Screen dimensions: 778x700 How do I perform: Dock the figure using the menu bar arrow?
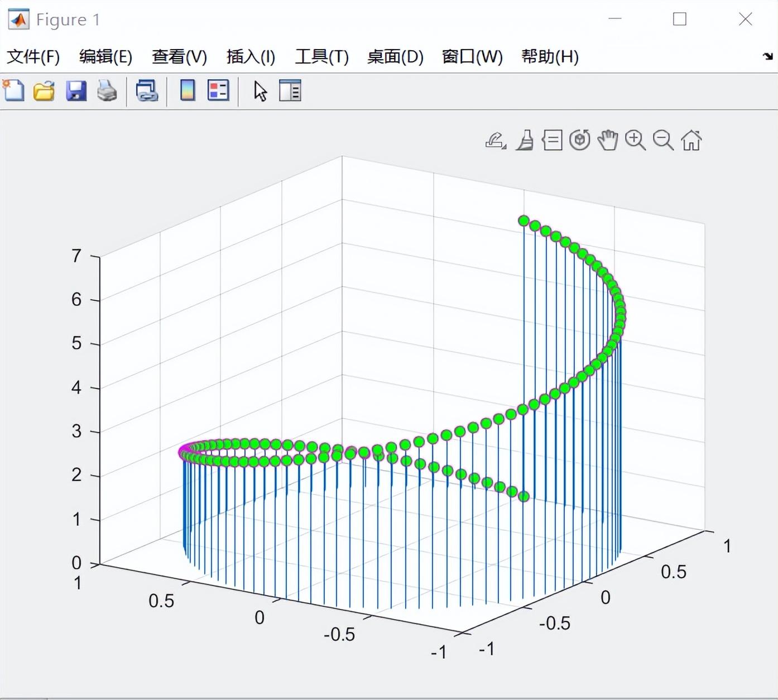(769, 56)
